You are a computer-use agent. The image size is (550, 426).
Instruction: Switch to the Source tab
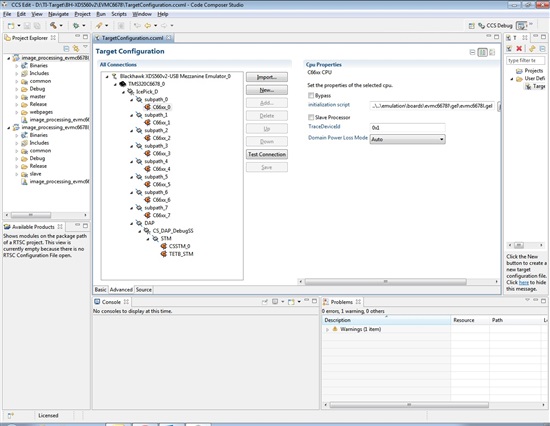tap(144, 289)
